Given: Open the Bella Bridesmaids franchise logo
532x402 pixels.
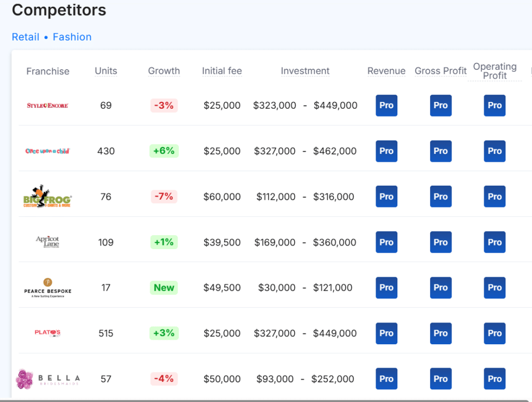Looking at the screenshot, I should pyautogui.click(x=47, y=379).
